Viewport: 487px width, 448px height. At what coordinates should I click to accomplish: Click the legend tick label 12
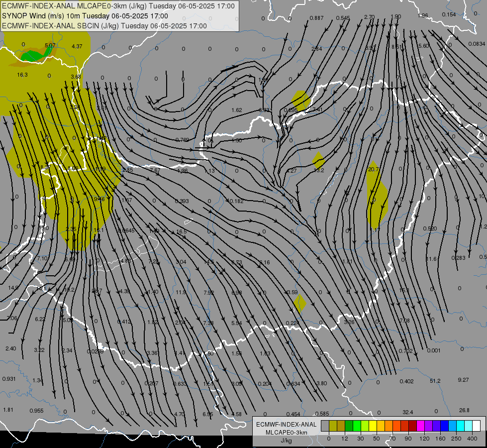(345, 439)
